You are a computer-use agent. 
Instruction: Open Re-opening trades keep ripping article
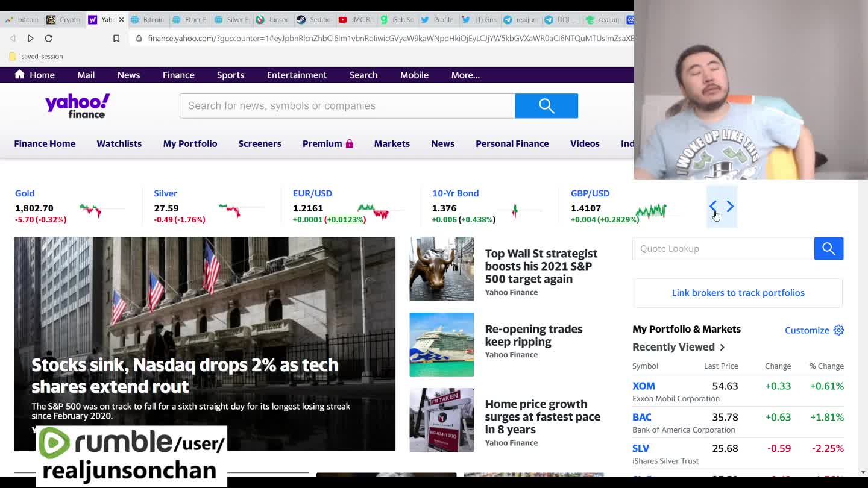point(533,335)
